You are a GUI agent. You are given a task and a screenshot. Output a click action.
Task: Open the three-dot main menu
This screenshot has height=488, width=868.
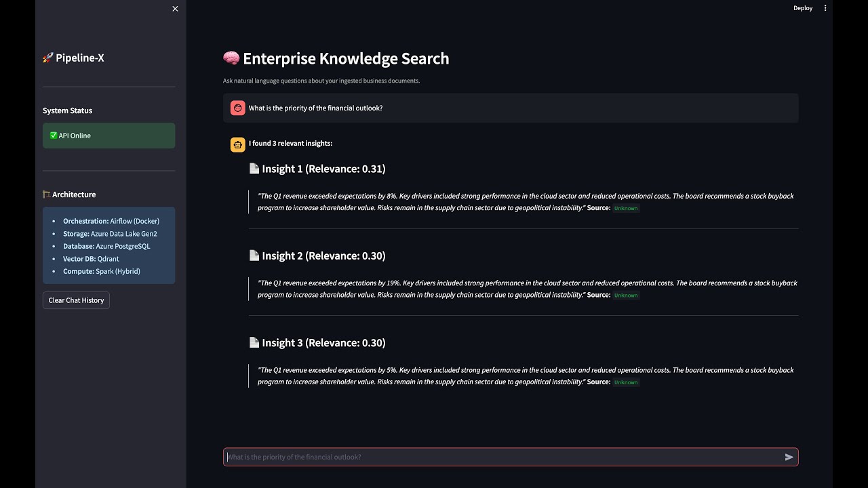[x=825, y=8]
